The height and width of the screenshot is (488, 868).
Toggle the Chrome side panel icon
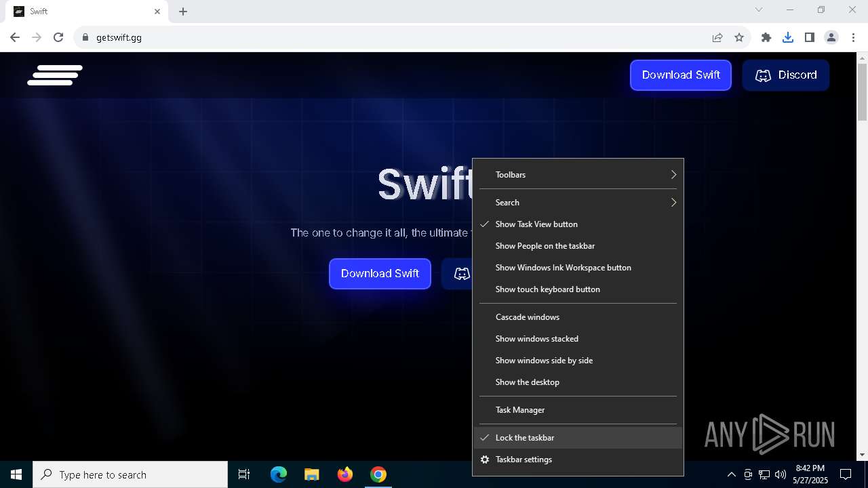pyautogui.click(x=810, y=37)
